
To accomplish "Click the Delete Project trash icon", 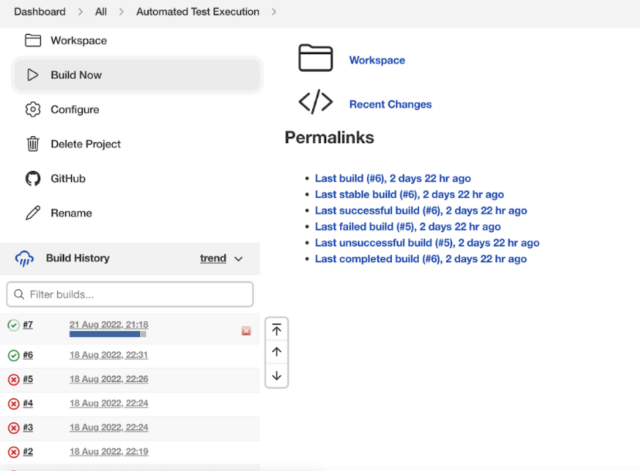I will click(x=33, y=144).
